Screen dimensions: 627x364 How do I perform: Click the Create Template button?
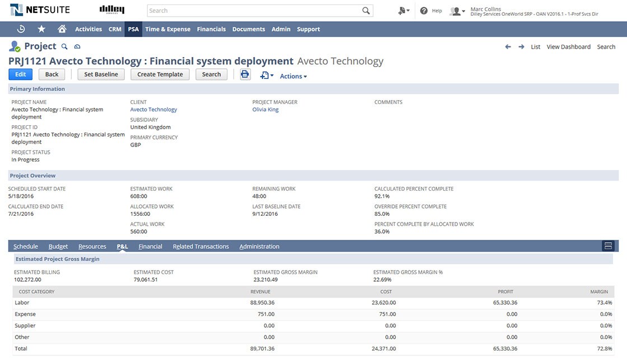(x=160, y=74)
